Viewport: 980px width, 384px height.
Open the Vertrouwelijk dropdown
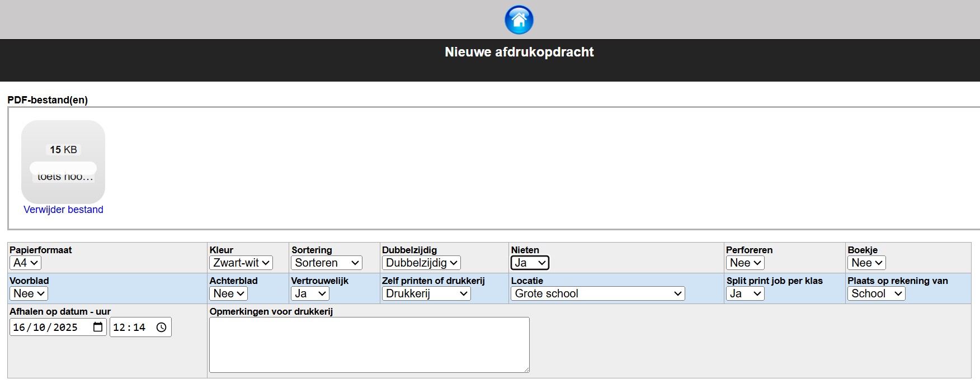point(310,293)
